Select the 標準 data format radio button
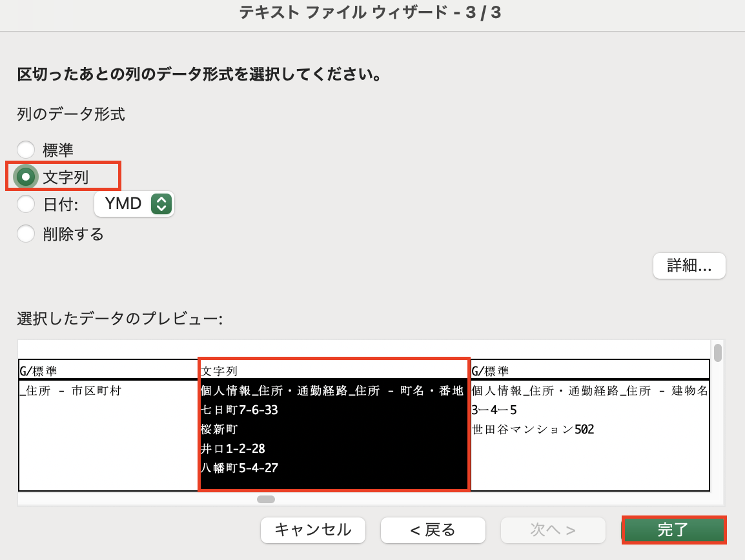 click(26, 150)
